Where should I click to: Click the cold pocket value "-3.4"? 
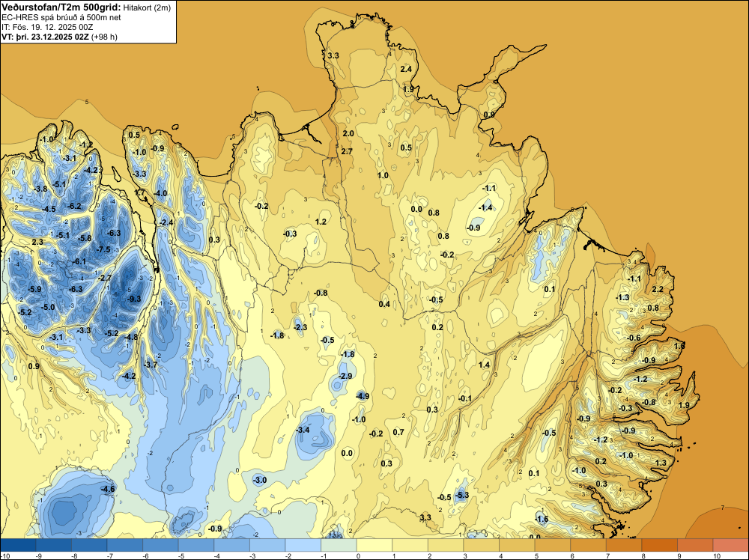303,430
